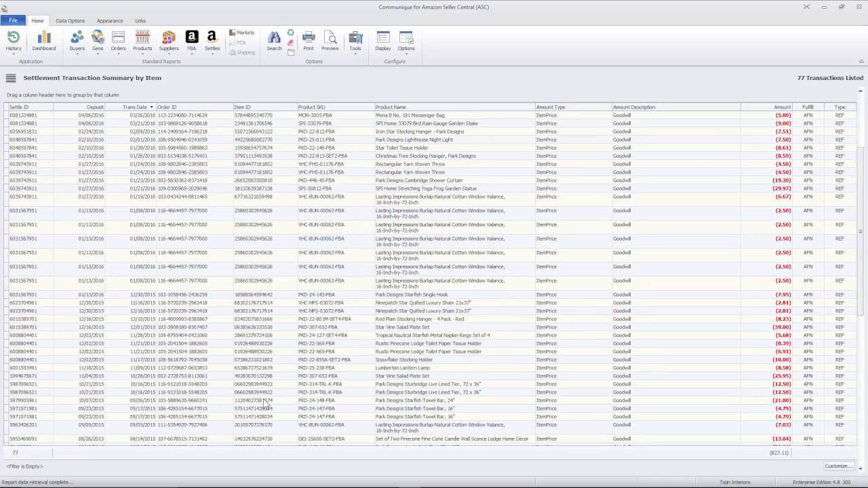Print the current report
The height and width of the screenshot is (488, 868).
(x=309, y=41)
